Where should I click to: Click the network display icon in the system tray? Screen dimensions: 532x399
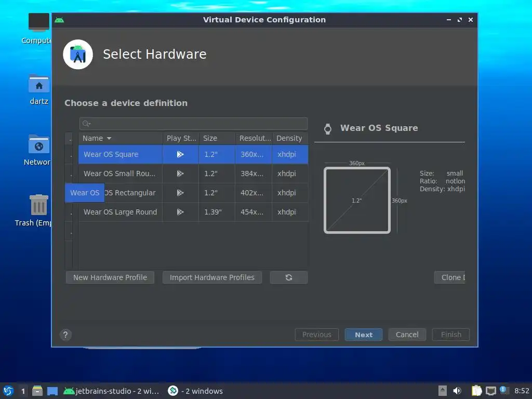click(x=490, y=391)
